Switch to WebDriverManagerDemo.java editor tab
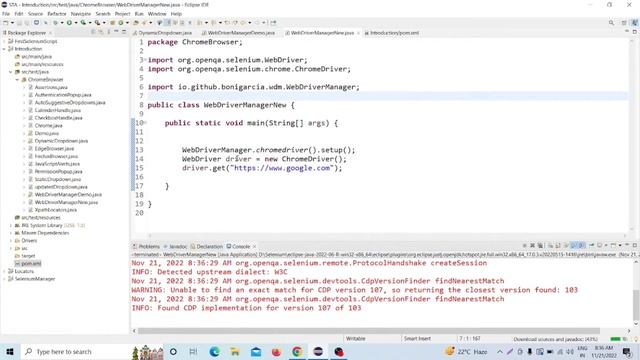The image size is (640, 360). 239,33
